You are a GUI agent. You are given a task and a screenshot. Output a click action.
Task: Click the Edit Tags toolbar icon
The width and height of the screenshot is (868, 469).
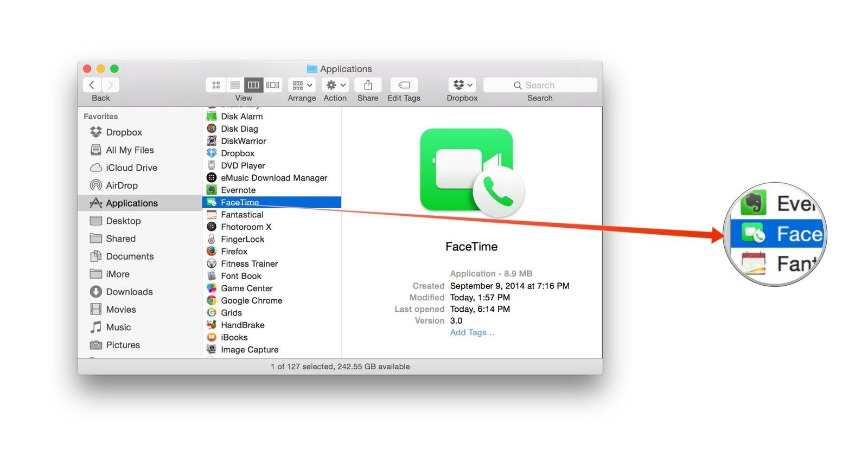coord(404,85)
